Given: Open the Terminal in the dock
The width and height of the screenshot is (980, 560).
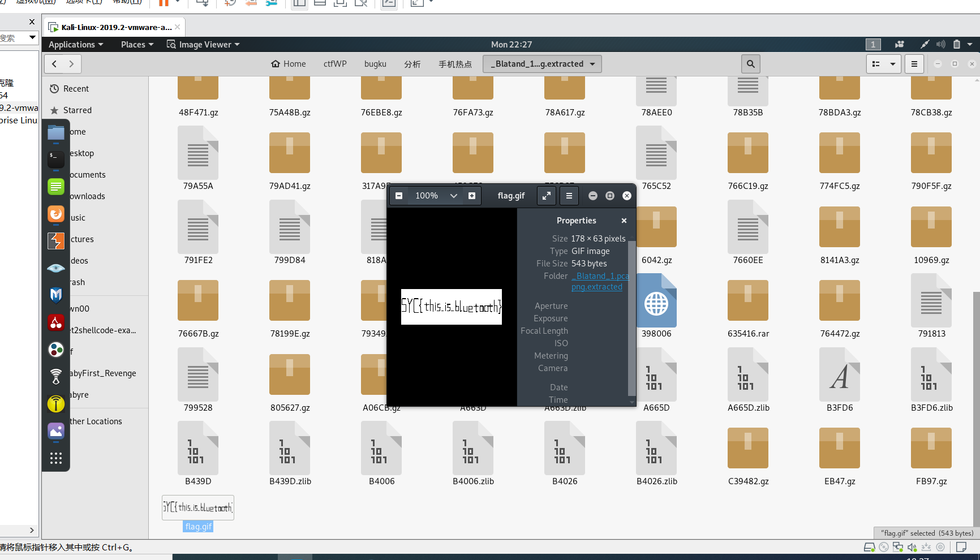Looking at the screenshot, I should click(x=56, y=159).
